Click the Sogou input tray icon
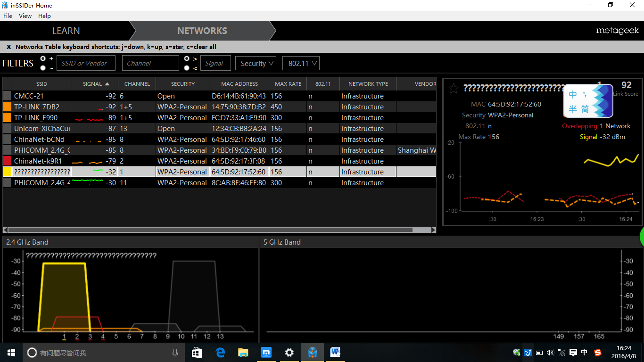644x362 pixels. (598, 353)
